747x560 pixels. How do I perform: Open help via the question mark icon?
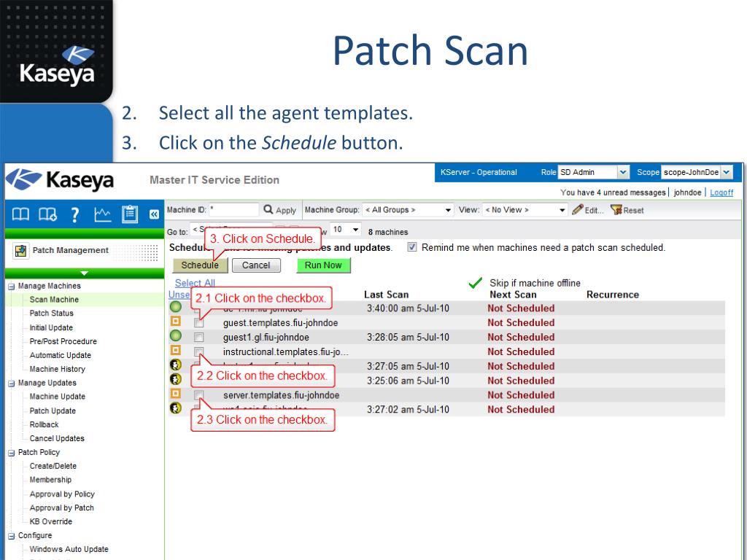pyautogui.click(x=75, y=215)
